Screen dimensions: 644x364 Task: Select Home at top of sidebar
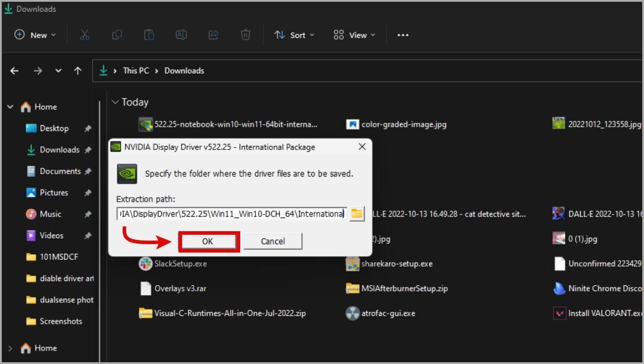tap(39, 107)
